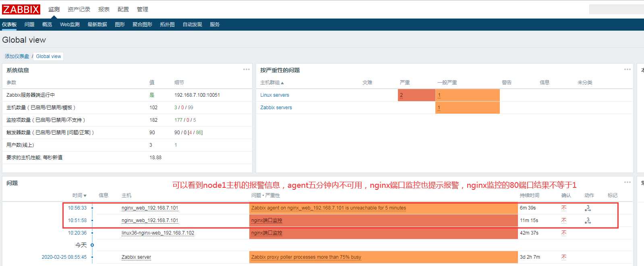The width and height of the screenshot is (644, 266).
Task: Open the problem timestamp 10:20:36
Action: click(x=77, y=233)
